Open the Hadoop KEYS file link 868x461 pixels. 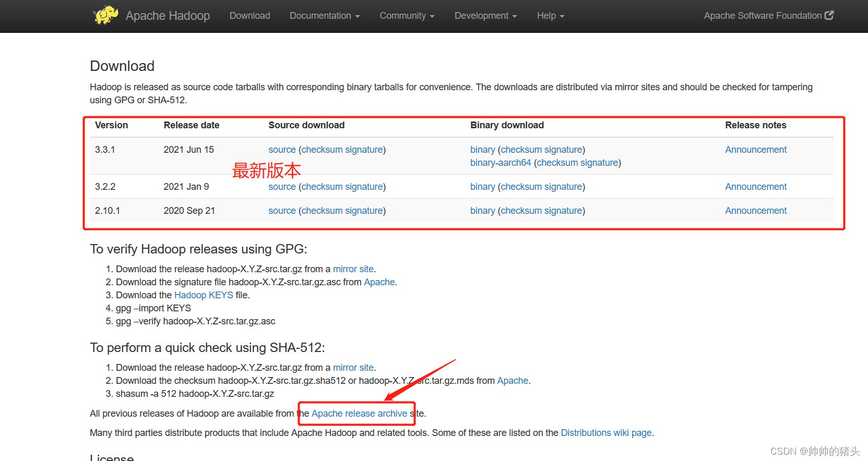[204, 295]
